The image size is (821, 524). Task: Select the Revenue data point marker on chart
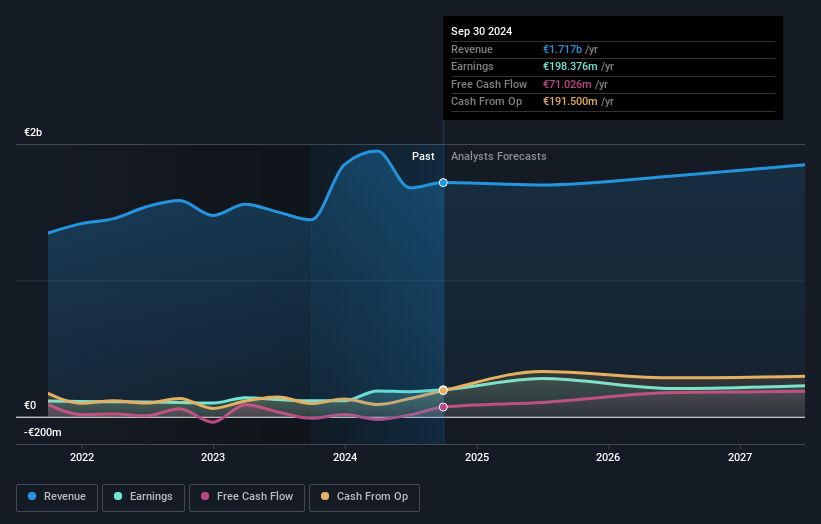443,183
